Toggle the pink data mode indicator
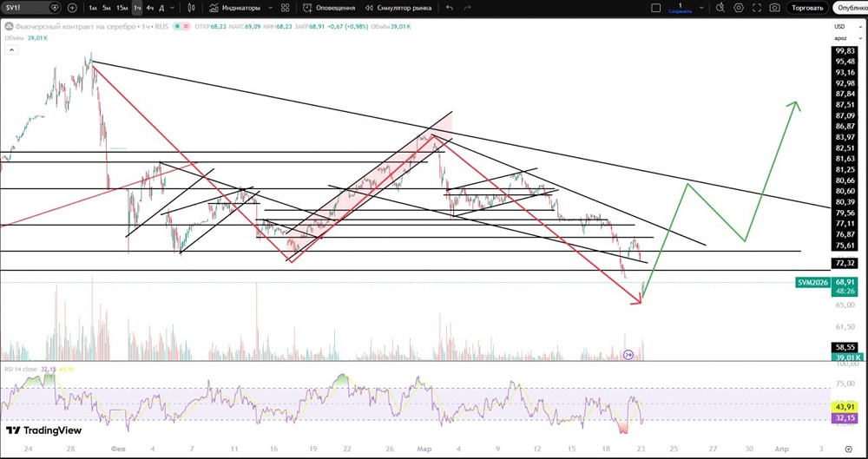868x459 pixels. (x=184, y=26)
